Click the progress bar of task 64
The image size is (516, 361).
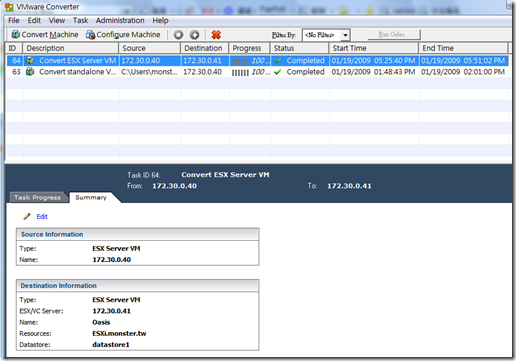[240, 61]
